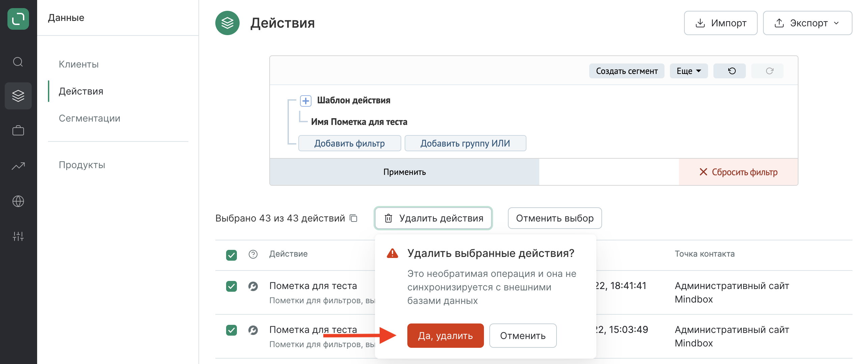Select the Data layers icon in sidebar
This screenshot has height=364, width=868.
point(18,96)
